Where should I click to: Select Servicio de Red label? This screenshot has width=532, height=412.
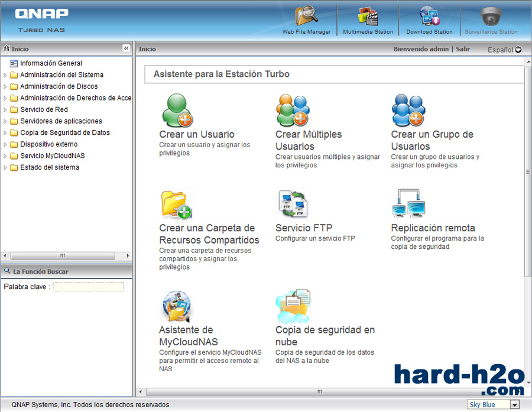[x=44, y=109]
